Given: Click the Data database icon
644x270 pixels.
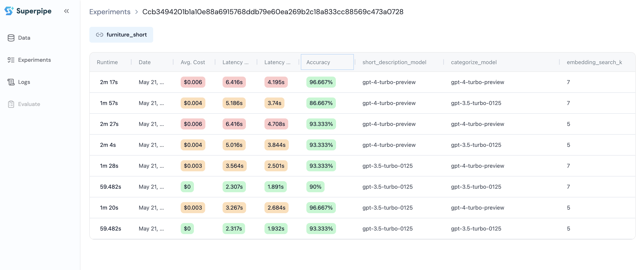Looking at the screenshot, I should point(11,38).
